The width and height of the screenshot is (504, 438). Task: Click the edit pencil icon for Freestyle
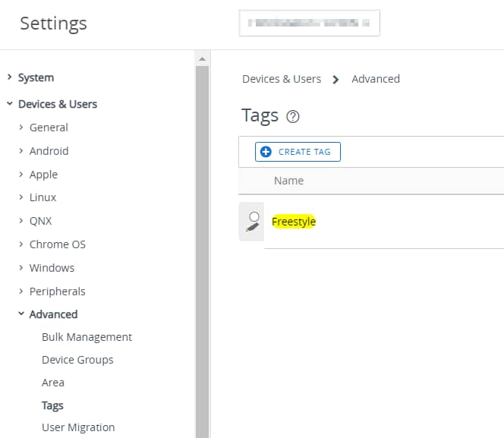(x=252, y=226)
